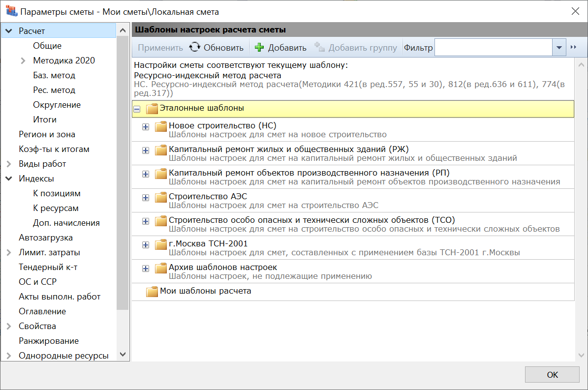Open Коэф-ты к итогам section

pyautogui.click(x=54, y=149)
